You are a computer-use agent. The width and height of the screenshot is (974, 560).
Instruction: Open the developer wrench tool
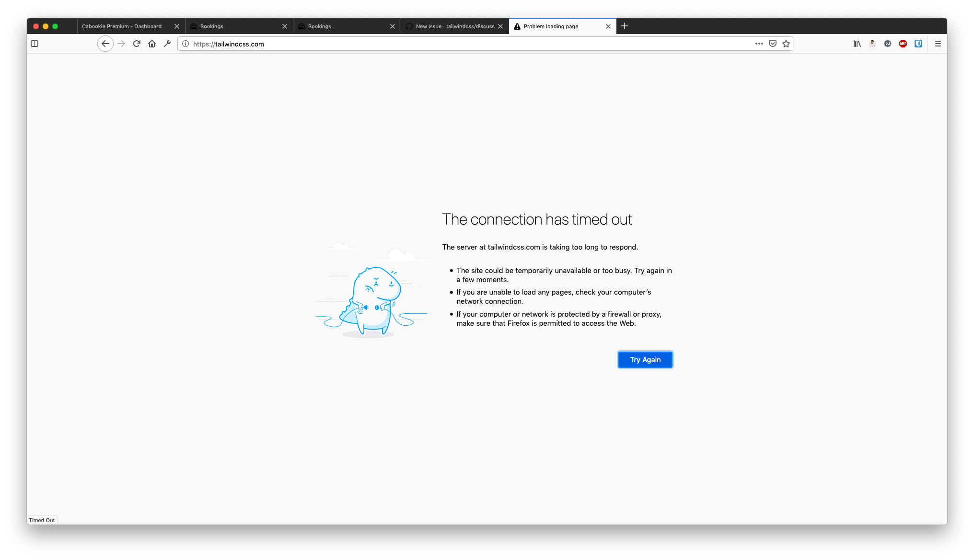(x=167, y=44)
